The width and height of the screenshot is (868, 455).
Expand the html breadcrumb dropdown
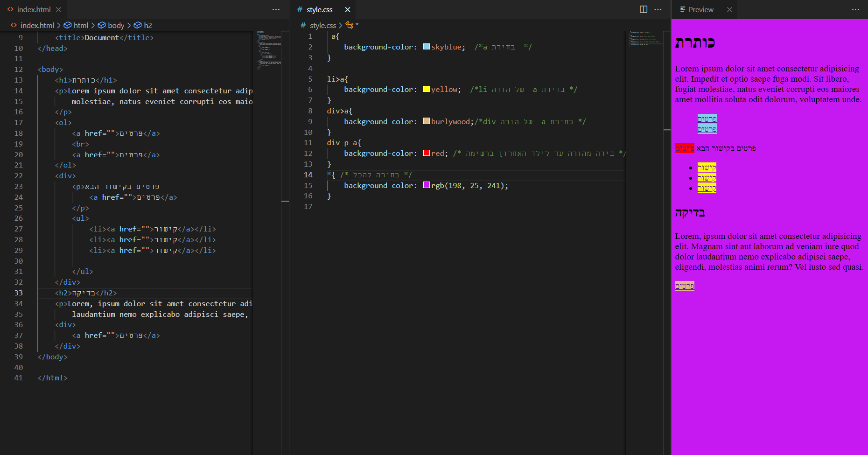[80, 25]
